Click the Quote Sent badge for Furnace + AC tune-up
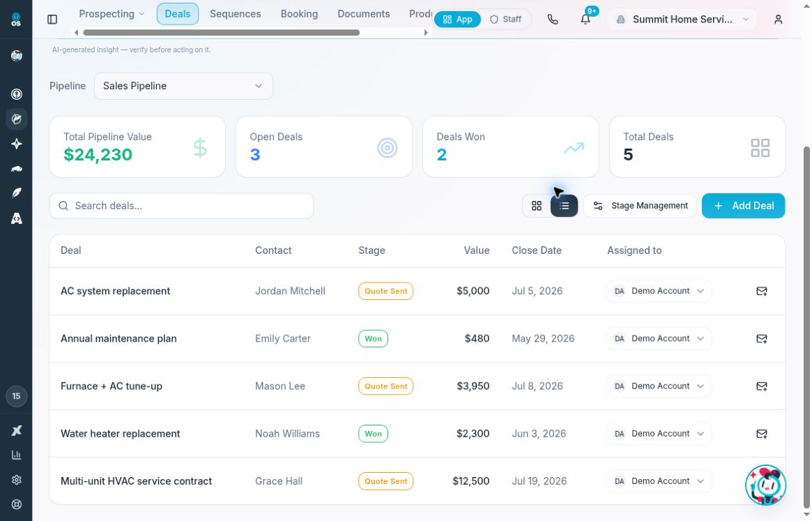 [386, 386]
